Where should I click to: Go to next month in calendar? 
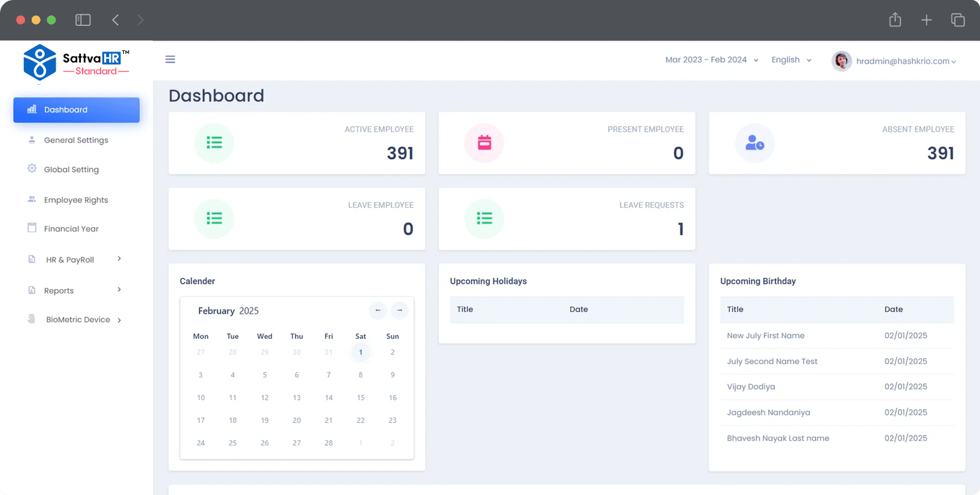pos(399,311)
